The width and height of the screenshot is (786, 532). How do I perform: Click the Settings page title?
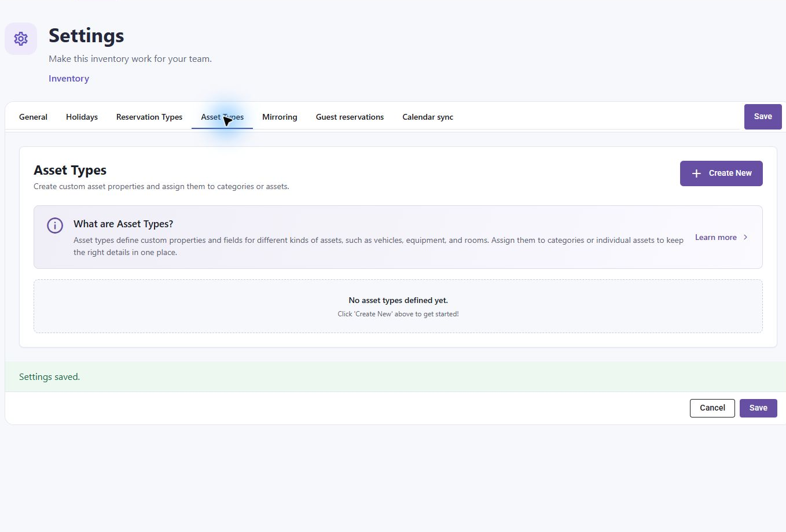click(x=86, y=36)
